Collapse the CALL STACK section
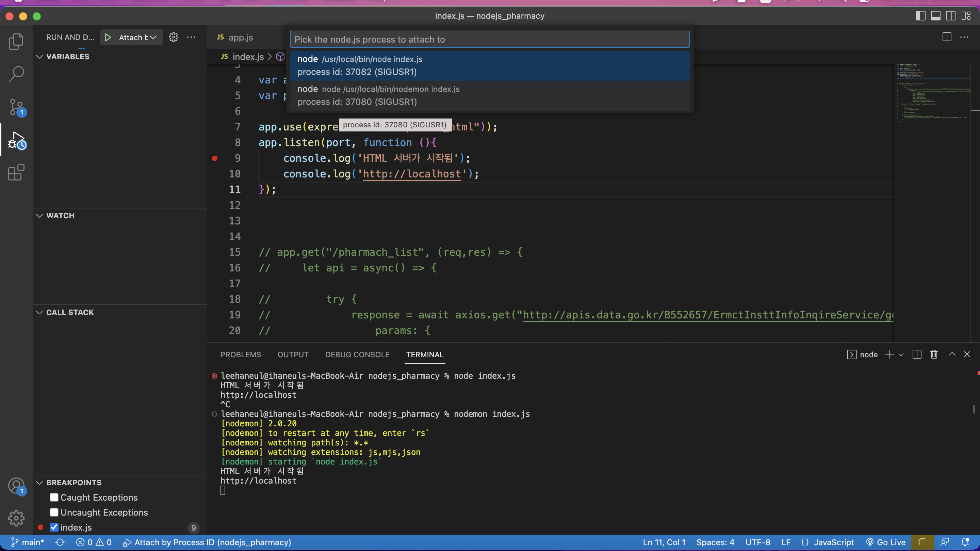This screenshot has height=551, width=980. 39,312
